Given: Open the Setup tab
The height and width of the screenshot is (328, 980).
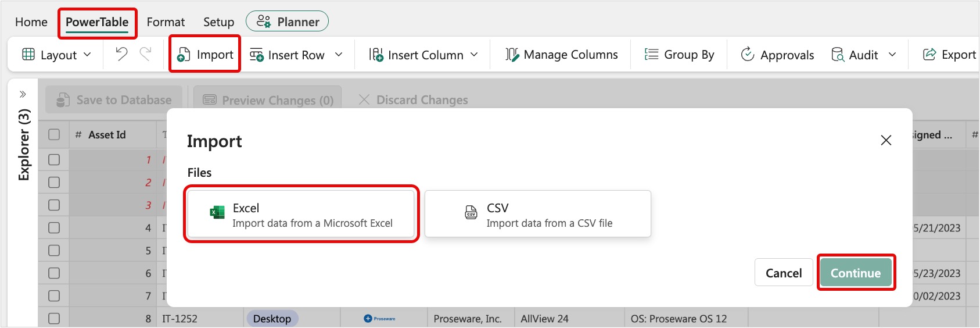Looking at the screenshot, I should [218, 22].
